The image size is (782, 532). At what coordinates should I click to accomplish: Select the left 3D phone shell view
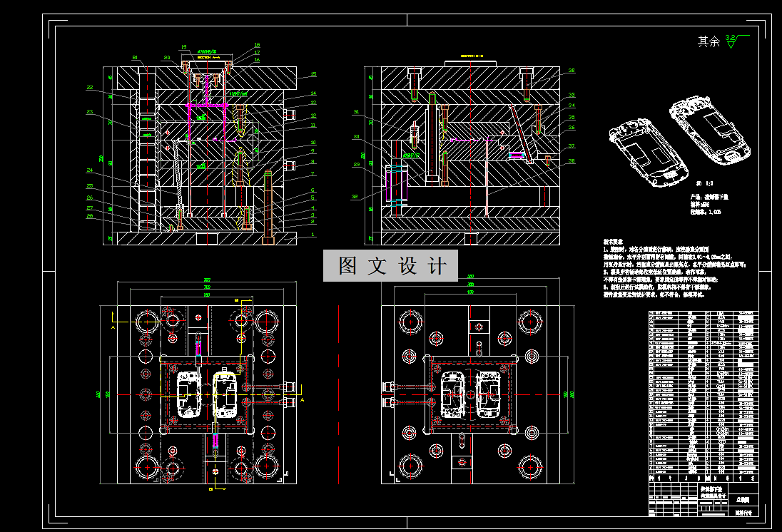tap(647, 153)
